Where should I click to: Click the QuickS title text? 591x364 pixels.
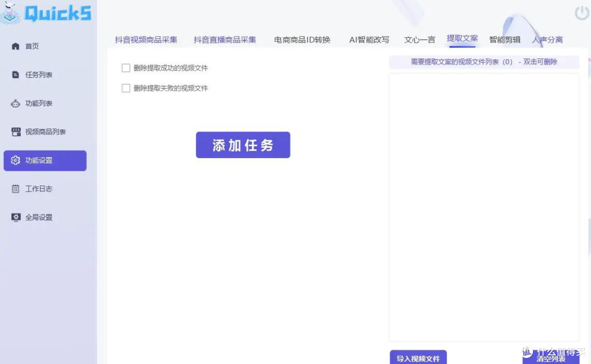tap(57, 14)
